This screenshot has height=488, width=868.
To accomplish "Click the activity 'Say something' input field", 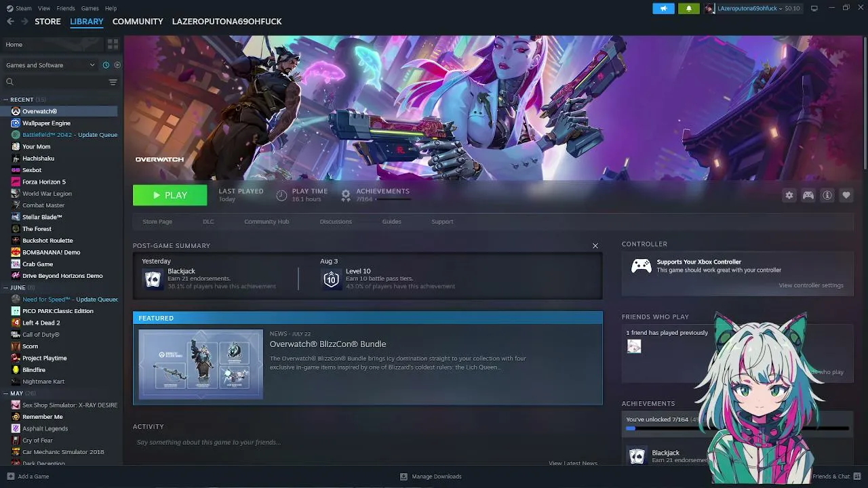I will 366,443.
